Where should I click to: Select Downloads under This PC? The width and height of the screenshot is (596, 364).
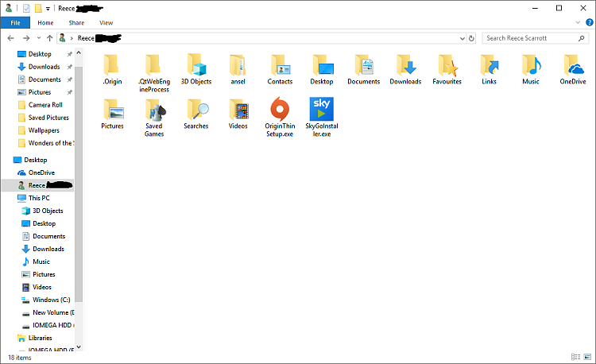point(48,249)
